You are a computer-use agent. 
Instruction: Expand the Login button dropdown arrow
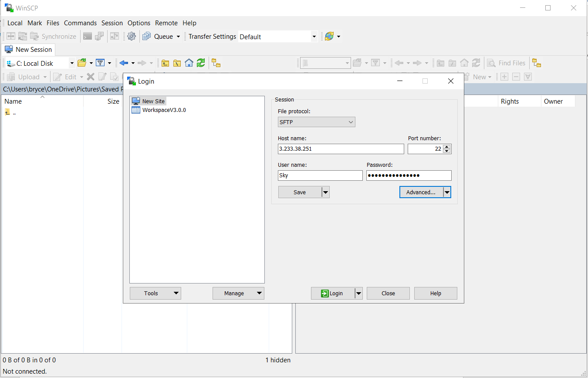click(359, 294)
